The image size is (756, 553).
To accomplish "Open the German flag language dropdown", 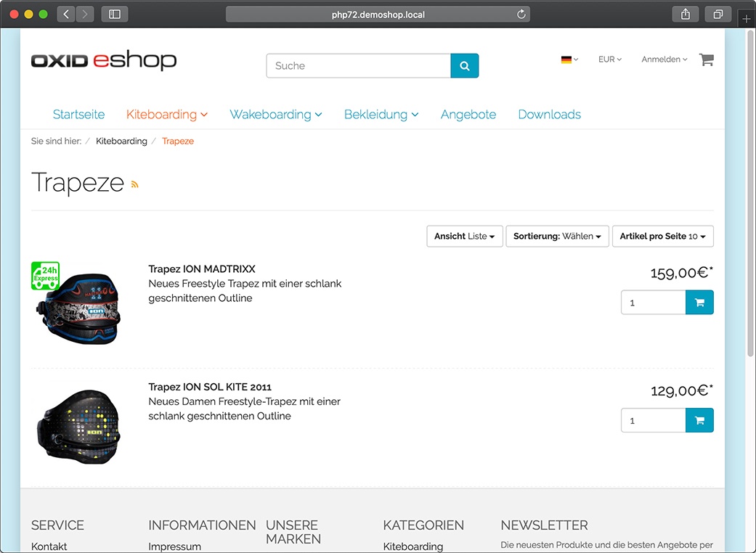I will coord(569,60).
